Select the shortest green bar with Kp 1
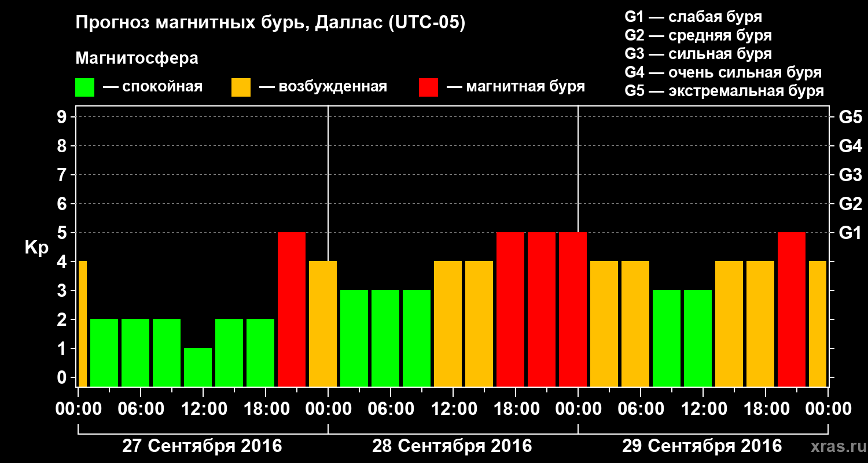Viewport: 868px width, 463px height. 198,367
